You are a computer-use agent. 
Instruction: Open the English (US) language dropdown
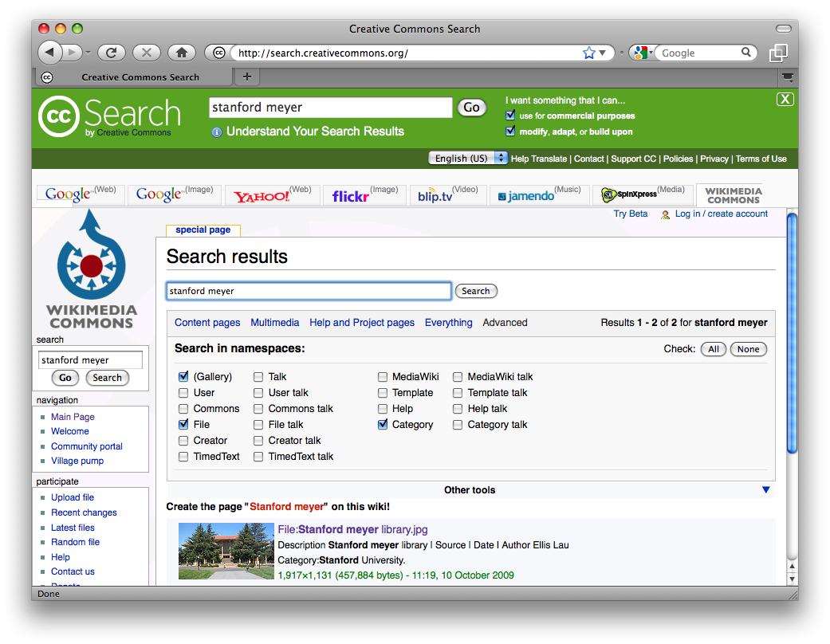coord(467,159)
